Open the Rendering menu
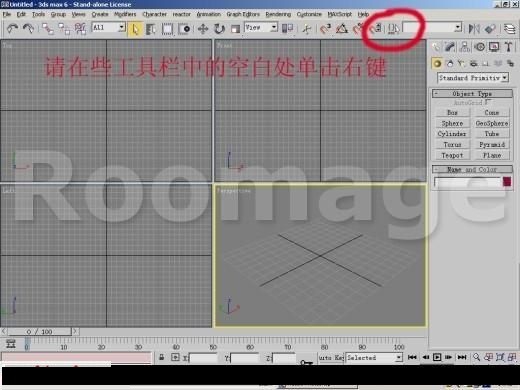 coord(278,14)
